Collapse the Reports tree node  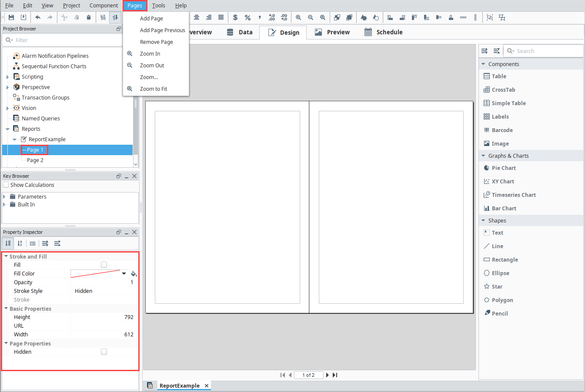[7, 129]
